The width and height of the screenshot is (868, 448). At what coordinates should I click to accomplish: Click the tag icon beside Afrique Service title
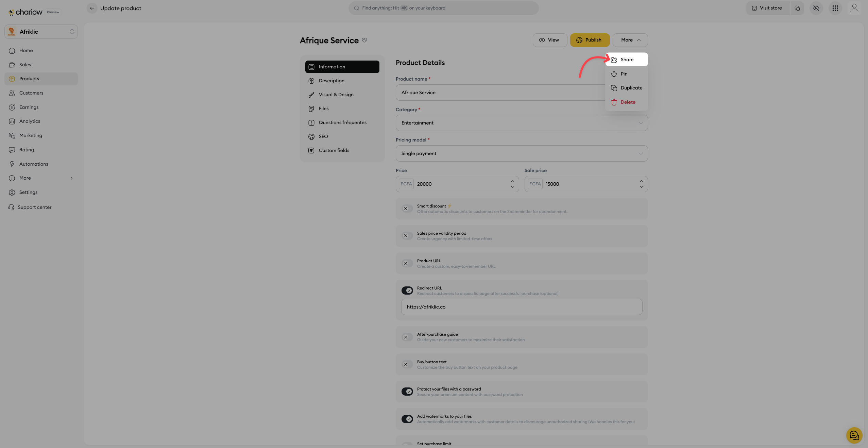[364, 40]
